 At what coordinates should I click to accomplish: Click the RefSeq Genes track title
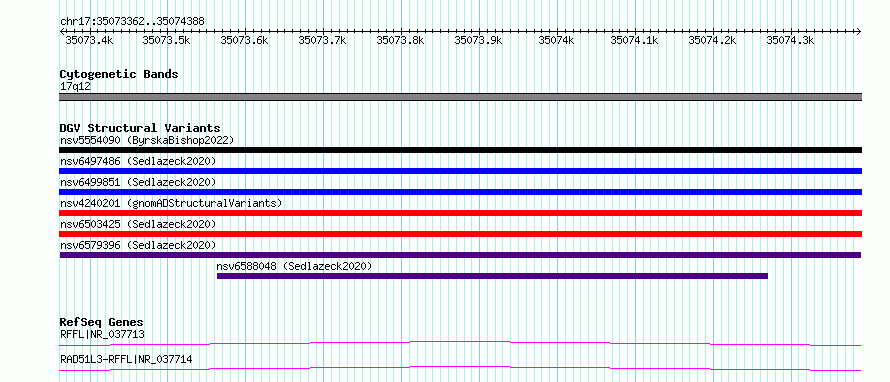102,322
